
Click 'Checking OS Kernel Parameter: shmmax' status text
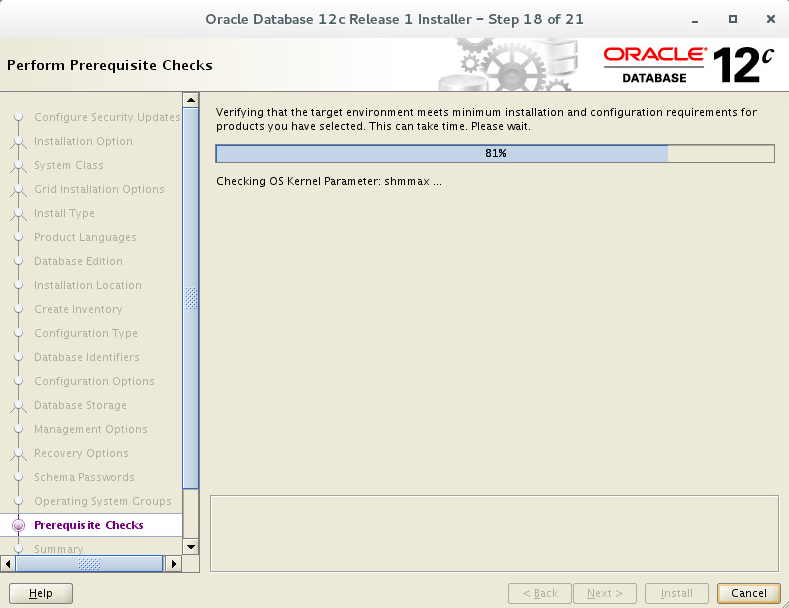pyautogui.click(x=329, y=181)
